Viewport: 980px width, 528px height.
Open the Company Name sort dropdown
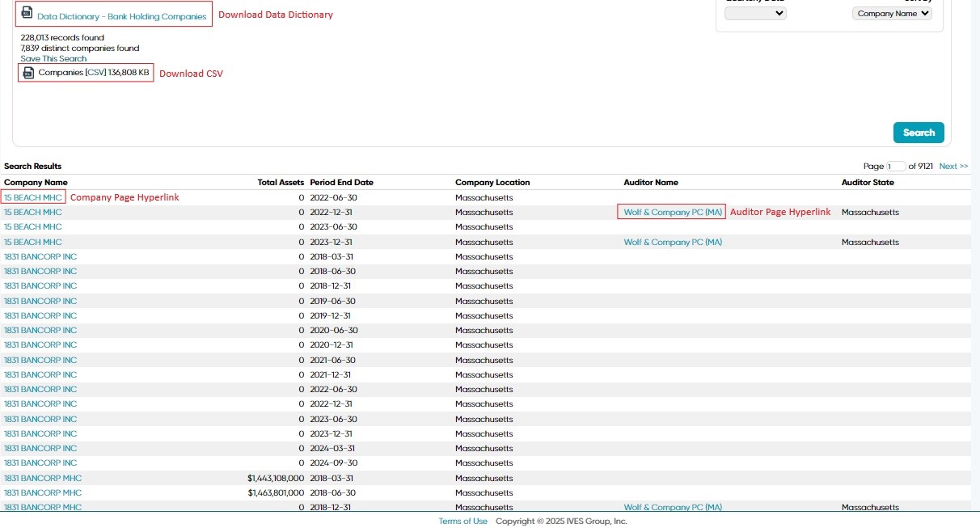tap(892, 14)
